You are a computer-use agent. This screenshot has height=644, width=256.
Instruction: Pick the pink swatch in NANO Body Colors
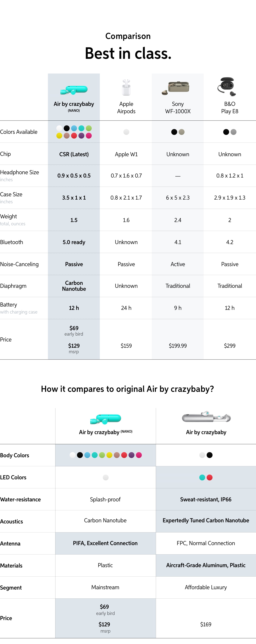tap(139, 455)
